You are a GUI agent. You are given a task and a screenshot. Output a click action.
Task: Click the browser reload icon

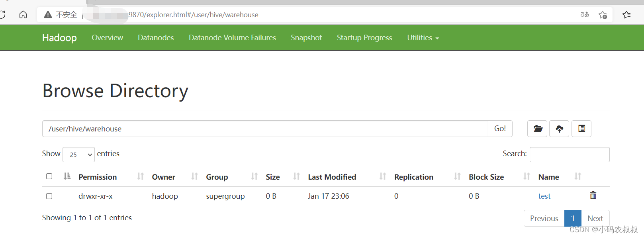[2, 15]
